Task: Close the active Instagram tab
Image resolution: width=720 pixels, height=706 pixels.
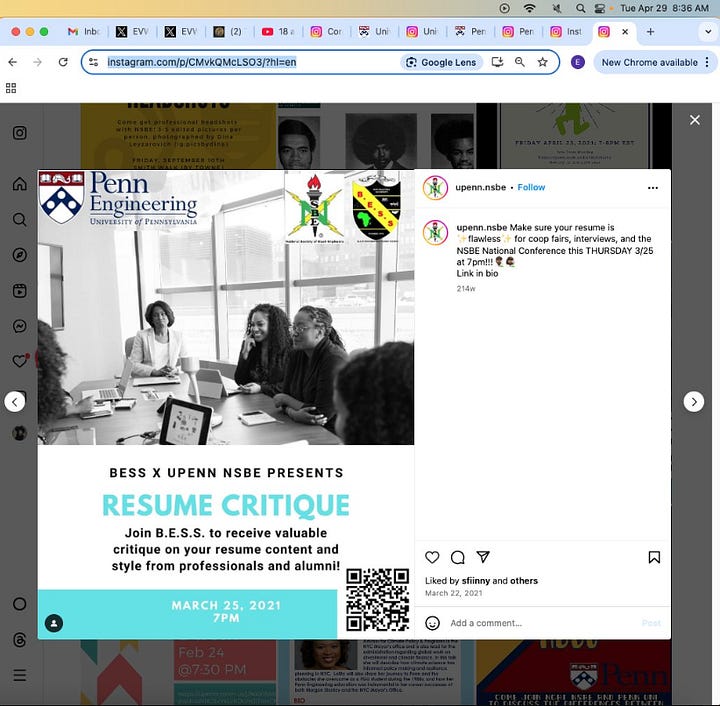Action: 625,32
